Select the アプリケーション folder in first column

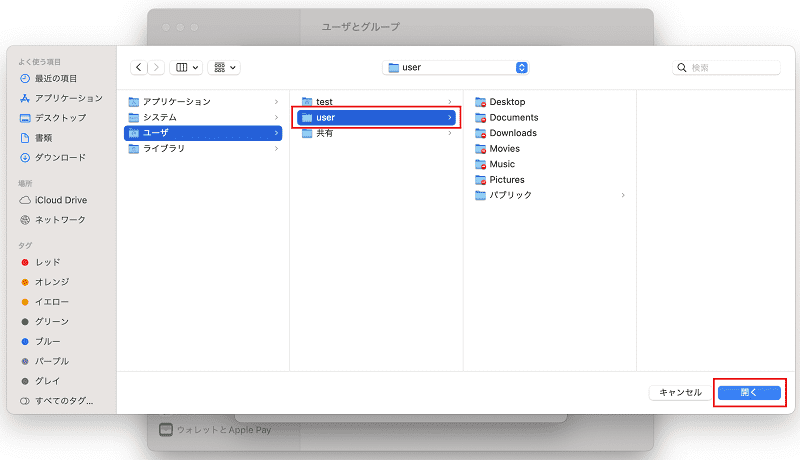click(x=204, y=102)
